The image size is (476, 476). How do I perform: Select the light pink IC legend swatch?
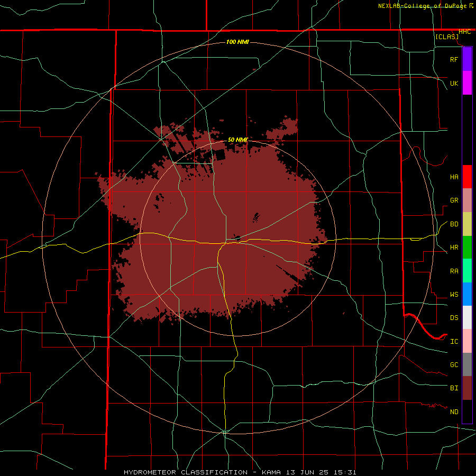(x=467, y=341)
